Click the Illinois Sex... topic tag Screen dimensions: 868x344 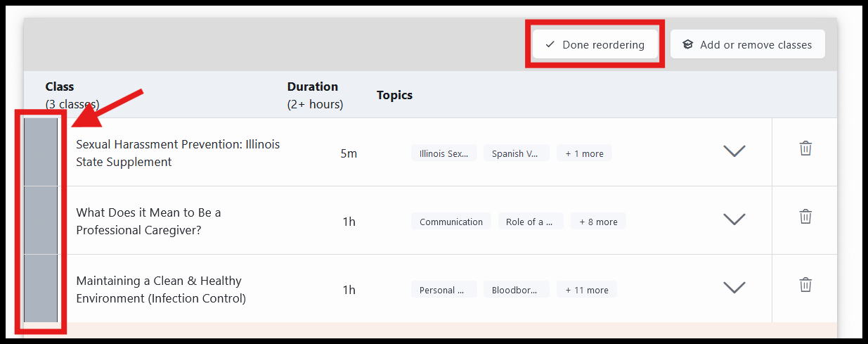pos(443,153)
